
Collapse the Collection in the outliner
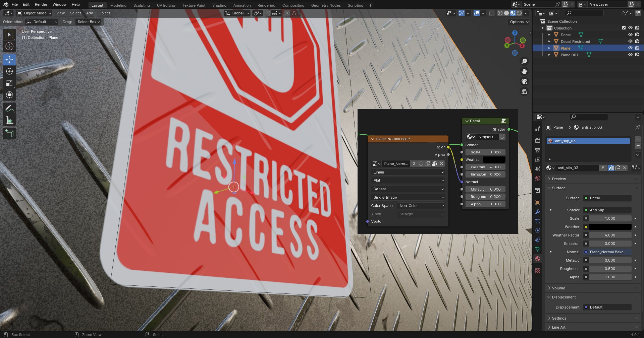point(542,28)
